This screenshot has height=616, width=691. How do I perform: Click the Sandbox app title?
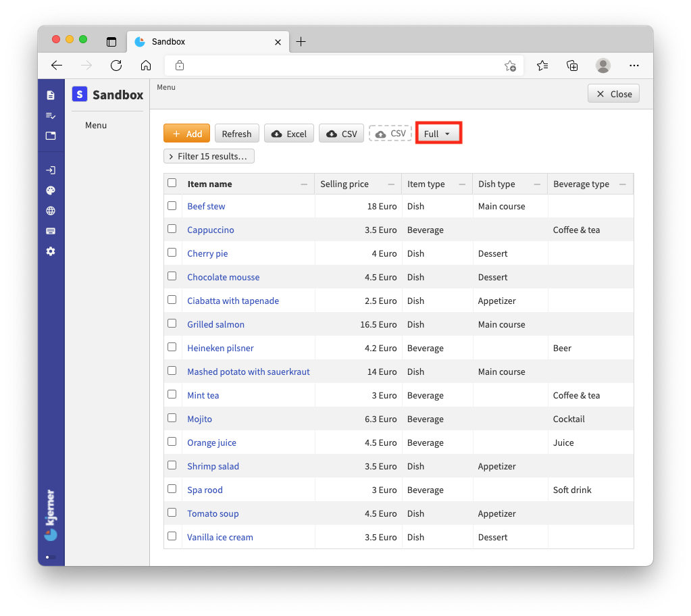click(x=118, y=95)
